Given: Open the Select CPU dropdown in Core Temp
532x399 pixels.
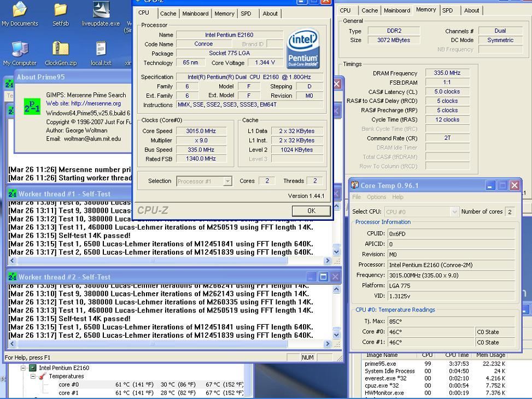Looking at the screenshot, I should click(454, 212).
